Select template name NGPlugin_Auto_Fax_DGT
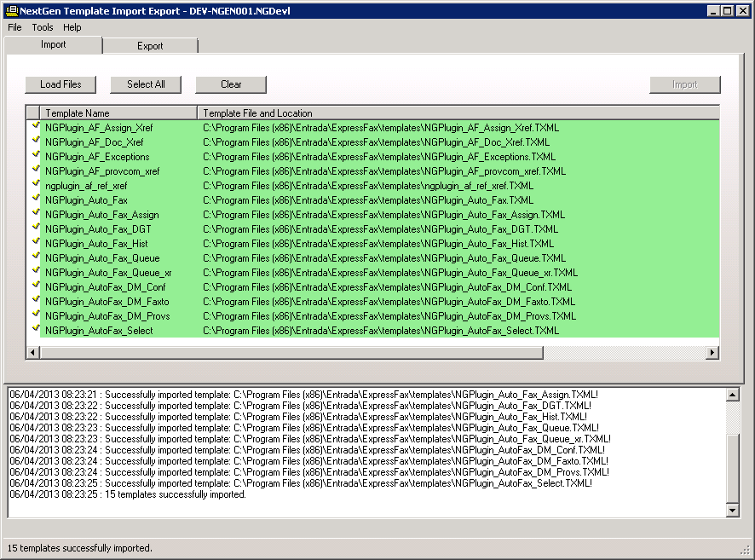 [x=98, y=228]
